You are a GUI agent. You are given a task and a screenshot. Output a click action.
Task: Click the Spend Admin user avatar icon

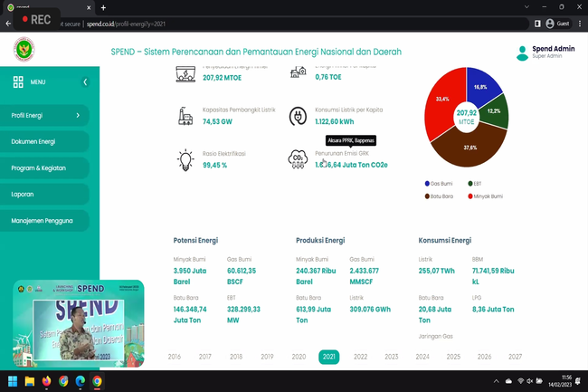click(x=520, y=53)
